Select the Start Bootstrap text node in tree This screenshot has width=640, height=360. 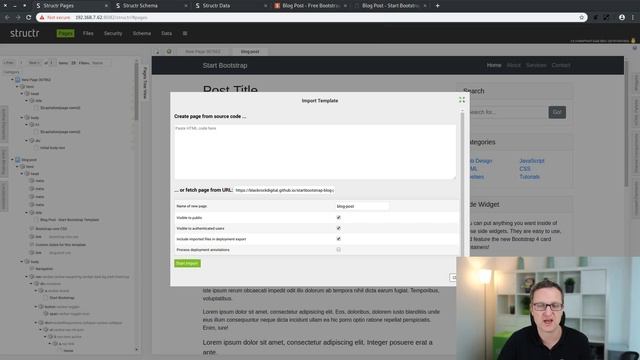tap(61, 298)
